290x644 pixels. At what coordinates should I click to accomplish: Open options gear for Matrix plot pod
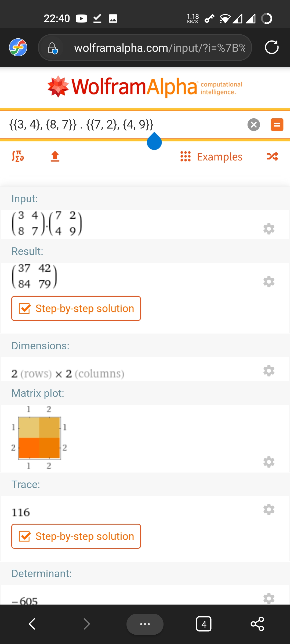[x=269, y=462]
